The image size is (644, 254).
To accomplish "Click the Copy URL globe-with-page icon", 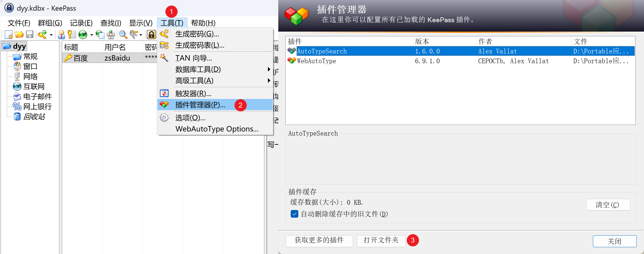I will 100,35.
